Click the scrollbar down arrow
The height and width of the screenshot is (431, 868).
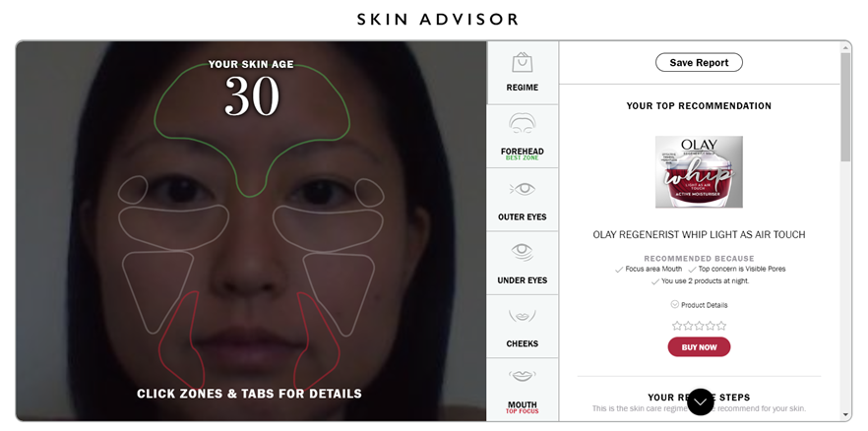[x=844, y=414]
